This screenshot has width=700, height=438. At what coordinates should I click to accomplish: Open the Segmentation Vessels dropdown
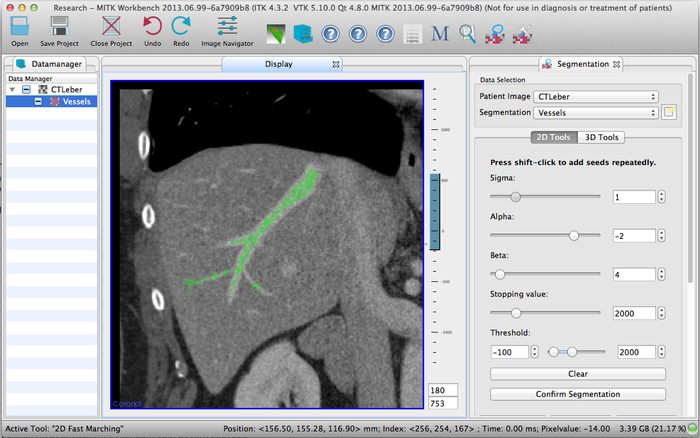596,113
